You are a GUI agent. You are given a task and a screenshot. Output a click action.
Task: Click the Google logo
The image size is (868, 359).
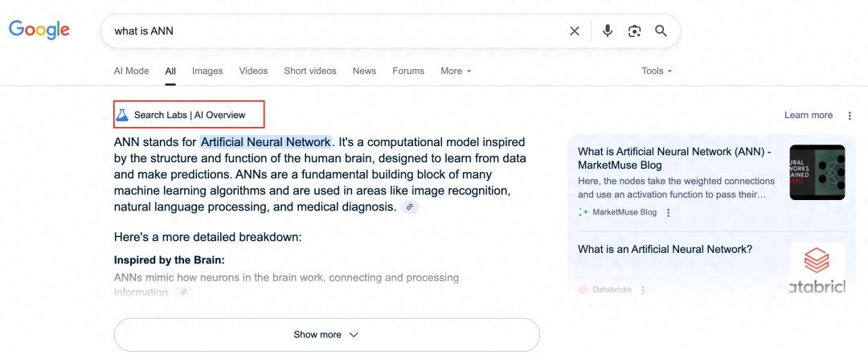point(39,30)
